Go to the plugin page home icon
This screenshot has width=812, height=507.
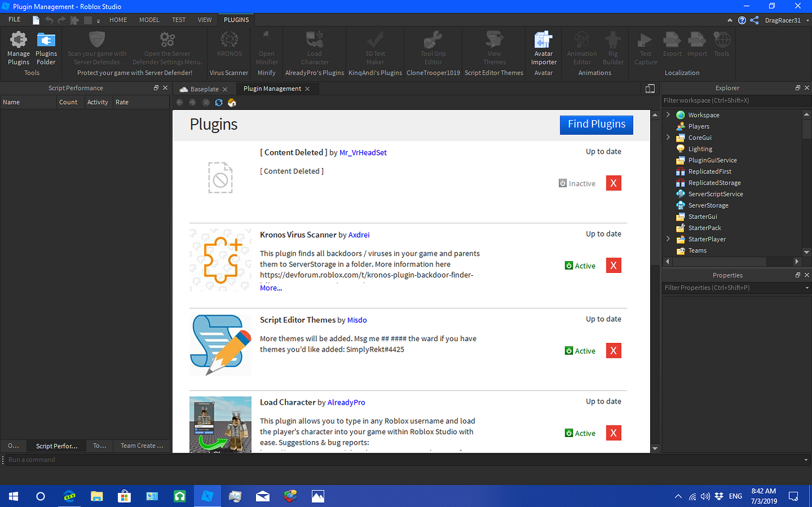coord(232,102)
